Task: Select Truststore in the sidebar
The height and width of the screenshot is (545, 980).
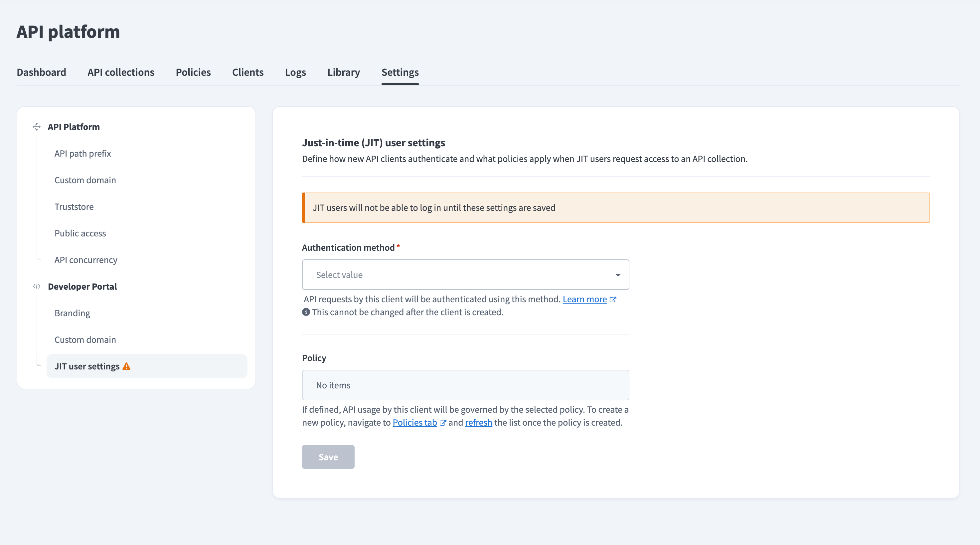Action: [x=74, y=206]
